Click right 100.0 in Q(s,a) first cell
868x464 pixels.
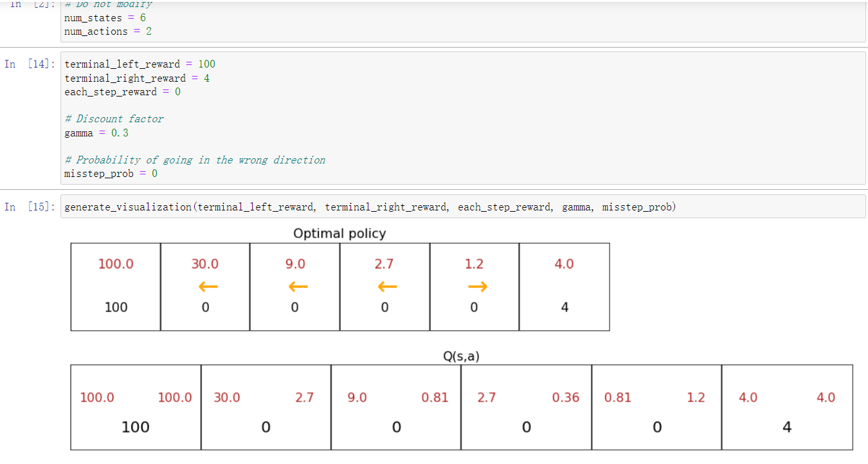tap(175, 397)
